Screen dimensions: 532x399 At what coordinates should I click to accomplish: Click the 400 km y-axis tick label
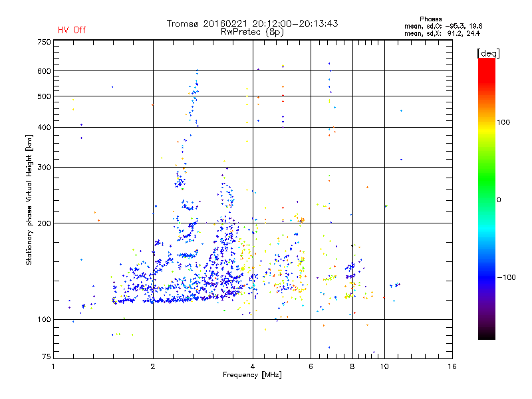pos(44,128)
